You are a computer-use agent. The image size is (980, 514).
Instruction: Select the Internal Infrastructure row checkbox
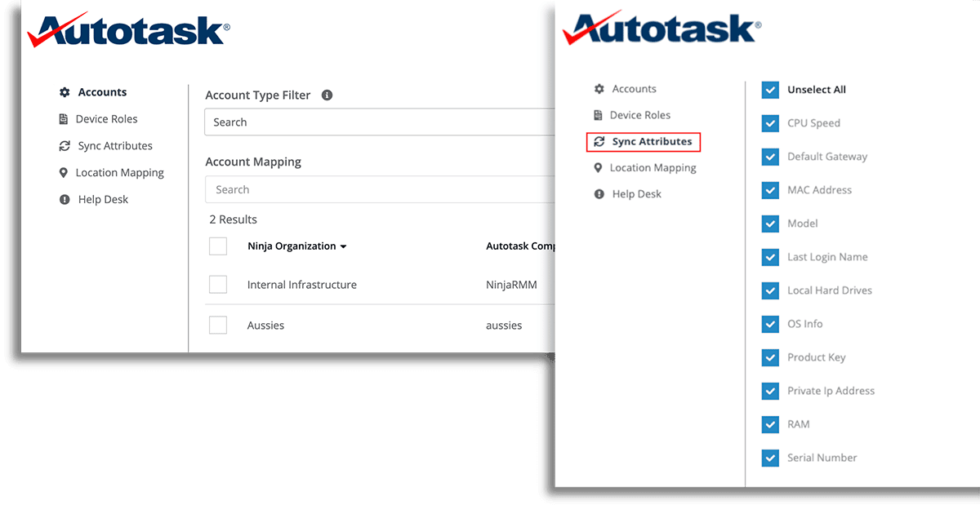(218, 284)
